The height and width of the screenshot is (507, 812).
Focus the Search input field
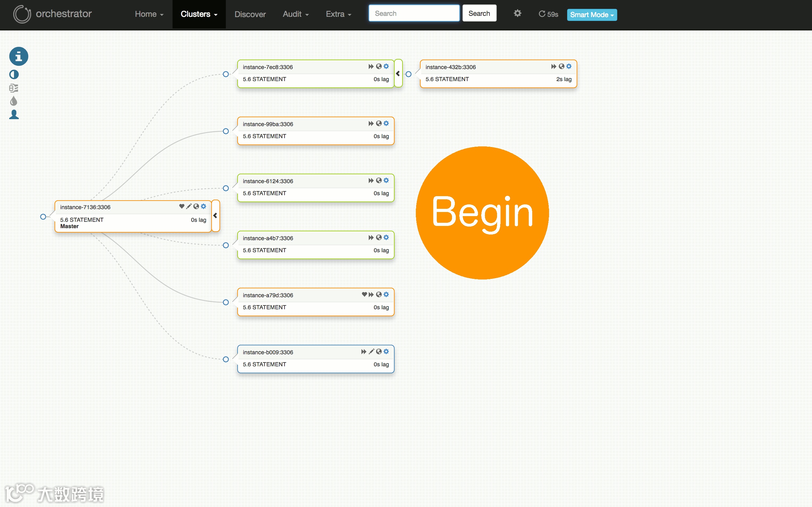click(x=414, y=13)
